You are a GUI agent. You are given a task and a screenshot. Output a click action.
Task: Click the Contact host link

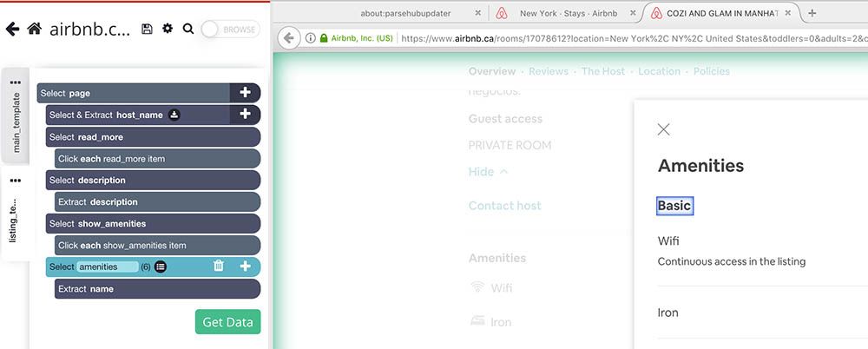(x=505, y=206)
